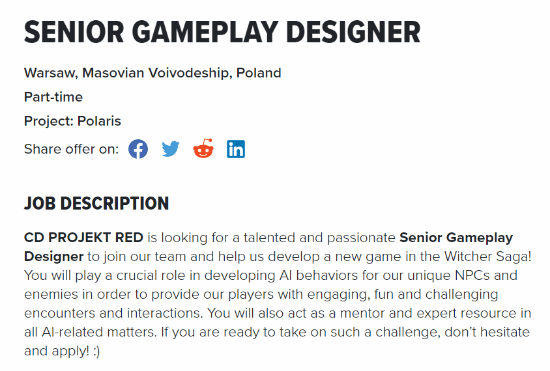Share the offer on Twitter
Screen dimensions: 550x371
170,149
